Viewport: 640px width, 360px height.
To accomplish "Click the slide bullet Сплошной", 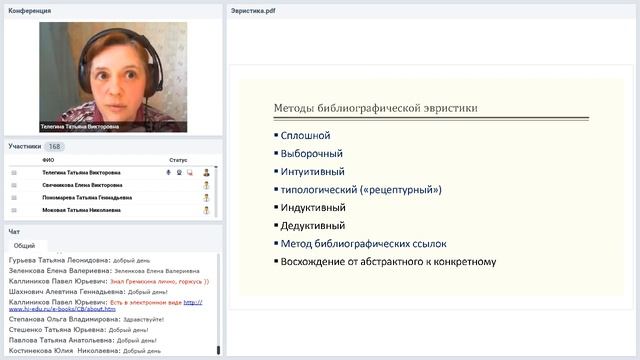I will point(305,136).
